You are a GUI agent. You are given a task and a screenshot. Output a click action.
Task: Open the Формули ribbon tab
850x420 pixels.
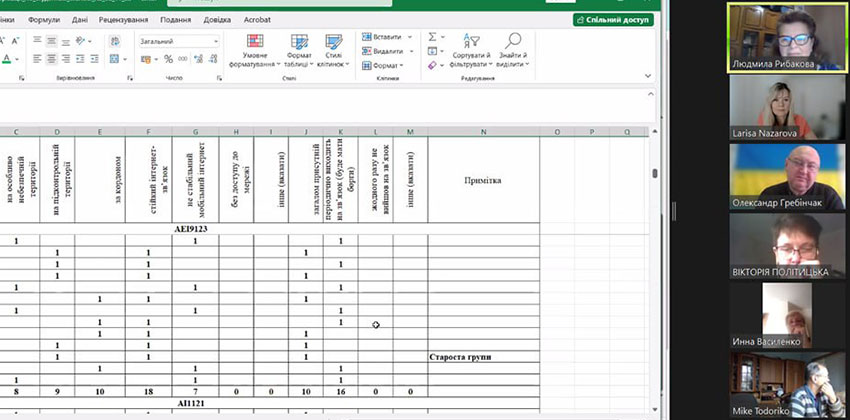pos(44,19)
